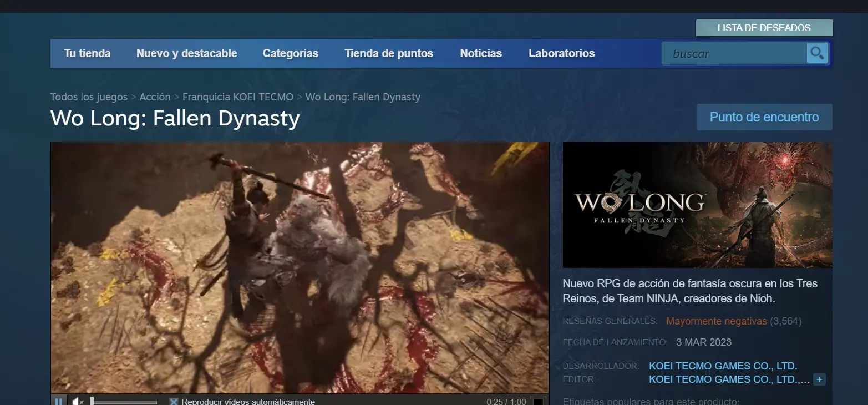The width and height of the screenshot is (868, 405).
Task: Go to Tienda de puntos
Action: coord(389,53)
